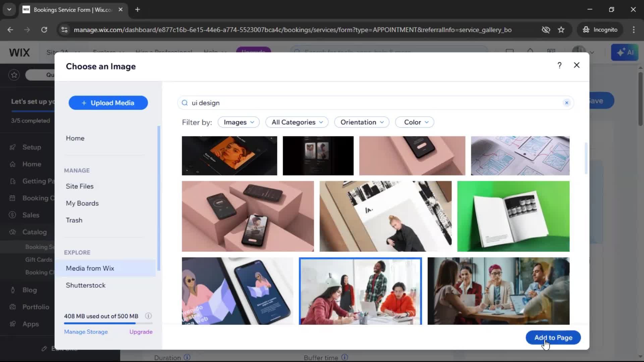Viewport: 644px width, 362px height.
Task: Select the green background booklet thumbnail
Action: click(513, 216)
